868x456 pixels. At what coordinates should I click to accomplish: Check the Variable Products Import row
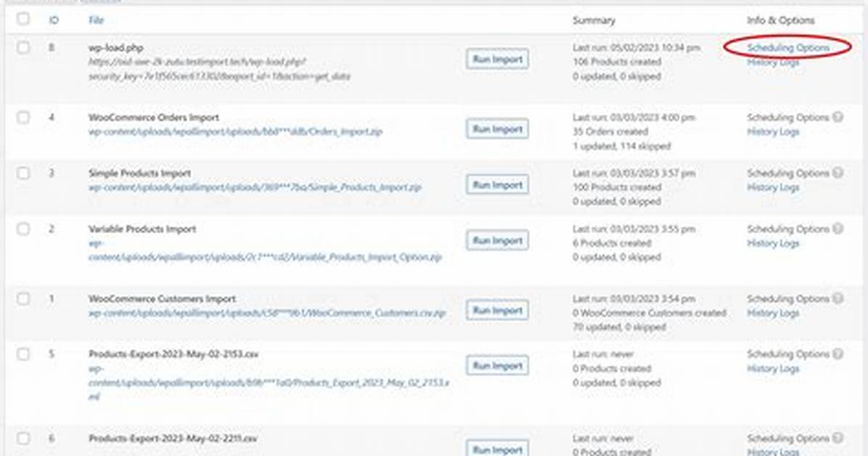23,229
